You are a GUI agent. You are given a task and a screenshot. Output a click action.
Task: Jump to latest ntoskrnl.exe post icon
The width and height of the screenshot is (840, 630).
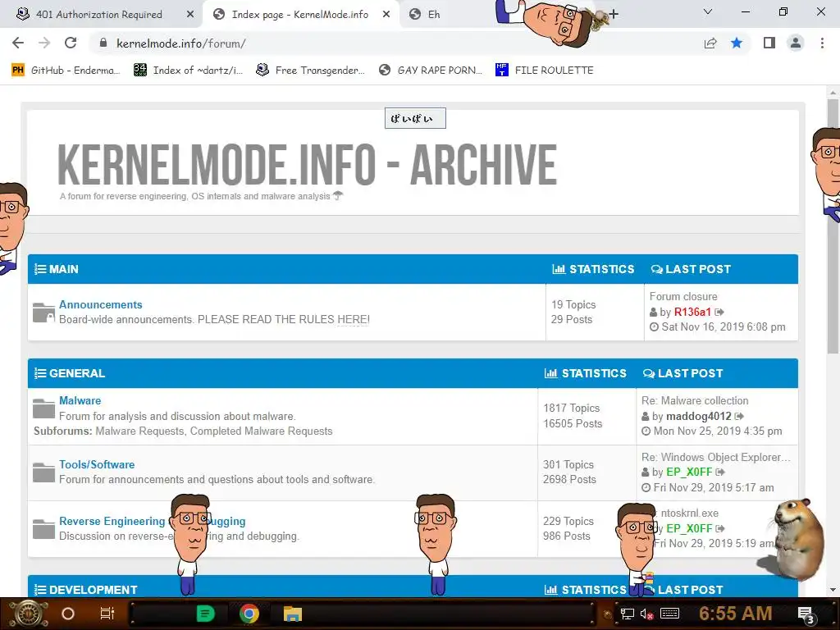720,528
